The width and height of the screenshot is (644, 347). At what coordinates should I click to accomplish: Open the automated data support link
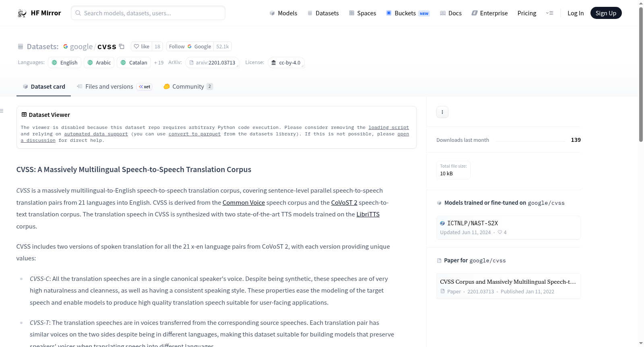[x=96, y=134]
